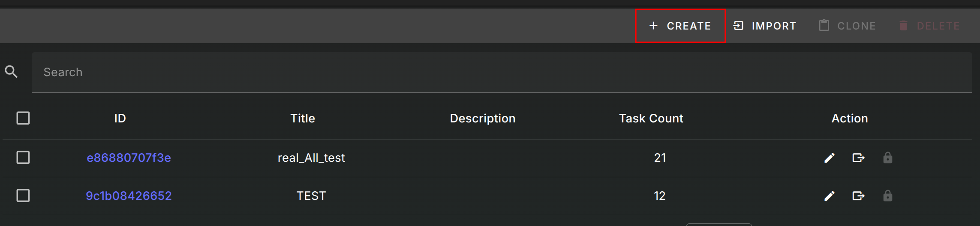Check the real_All_test row checkbox
Image resolution: width=980 pixels, height=226 pixels.
(23, 158)
